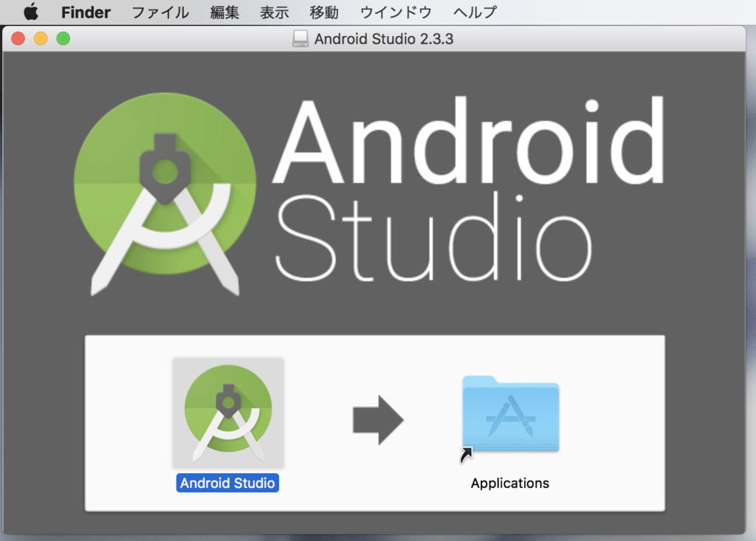Click the Android Studio file label

227,483
